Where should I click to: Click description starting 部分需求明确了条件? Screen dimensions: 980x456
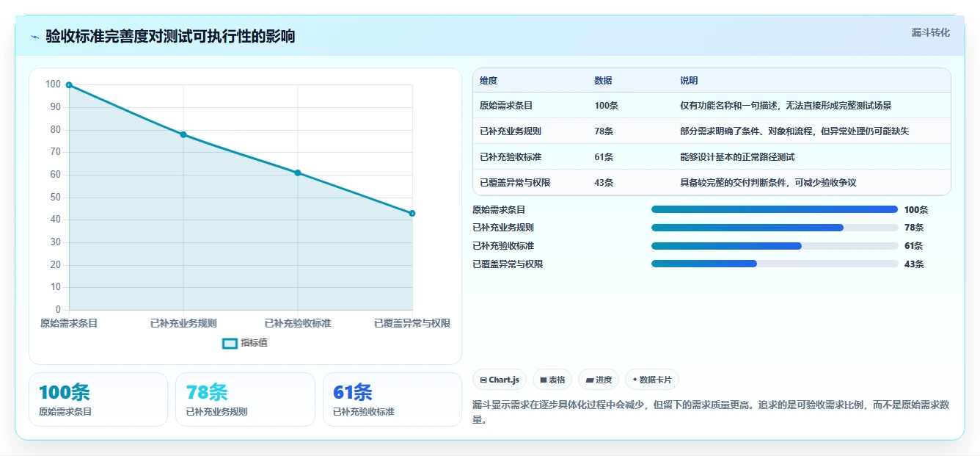794,131
